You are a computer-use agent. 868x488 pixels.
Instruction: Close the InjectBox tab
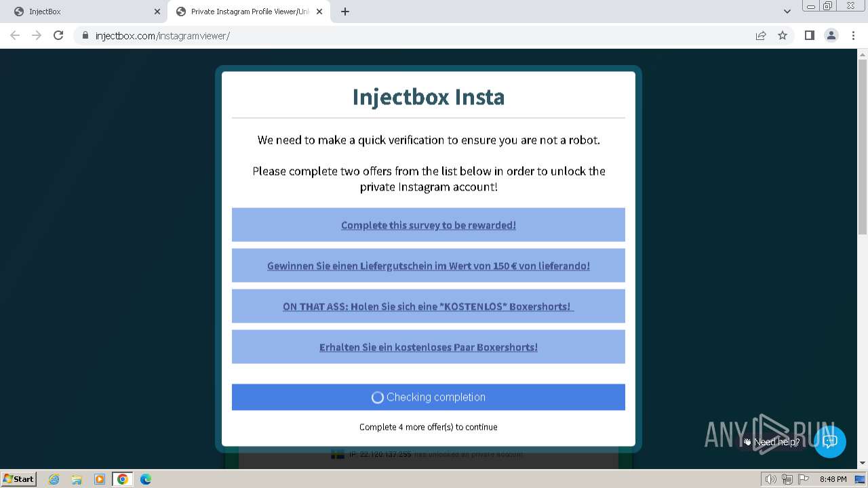(x=157, y=12)
